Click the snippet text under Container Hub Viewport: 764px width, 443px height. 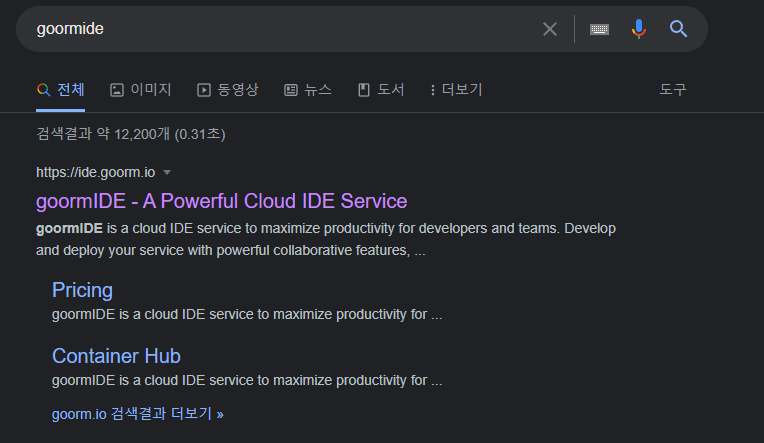pos(247,380)
